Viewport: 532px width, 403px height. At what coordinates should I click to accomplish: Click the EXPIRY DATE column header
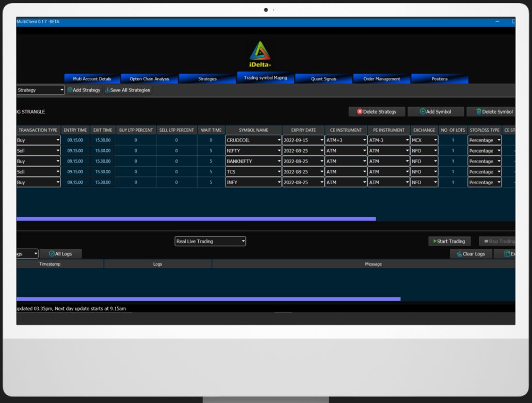[x=303, y=130]
